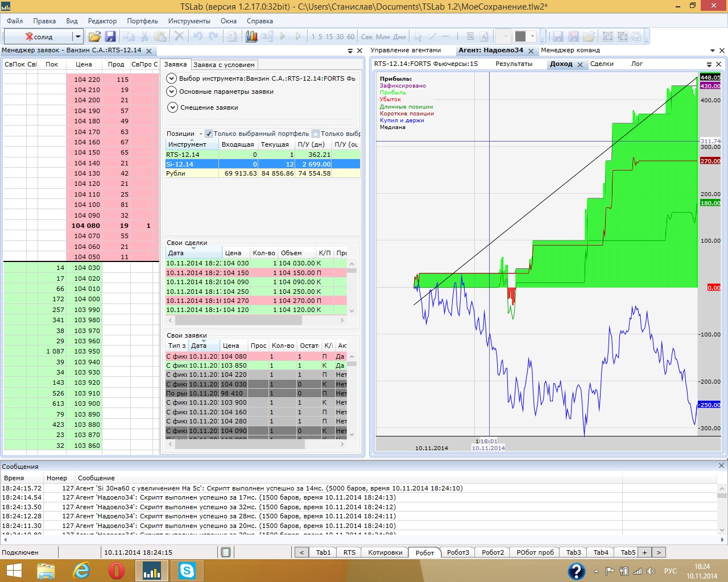Click the status bar notebook icon
728x582 pixels.
(226, 552)
